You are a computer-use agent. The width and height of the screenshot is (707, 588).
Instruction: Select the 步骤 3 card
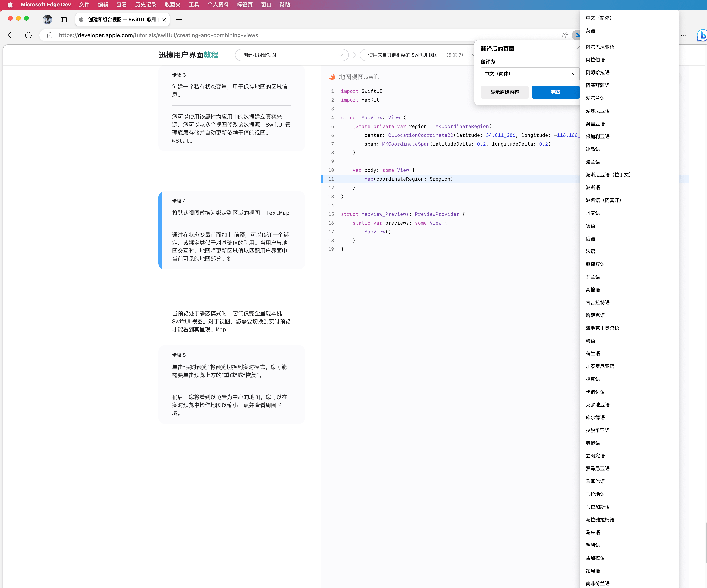tap(232, 108)
